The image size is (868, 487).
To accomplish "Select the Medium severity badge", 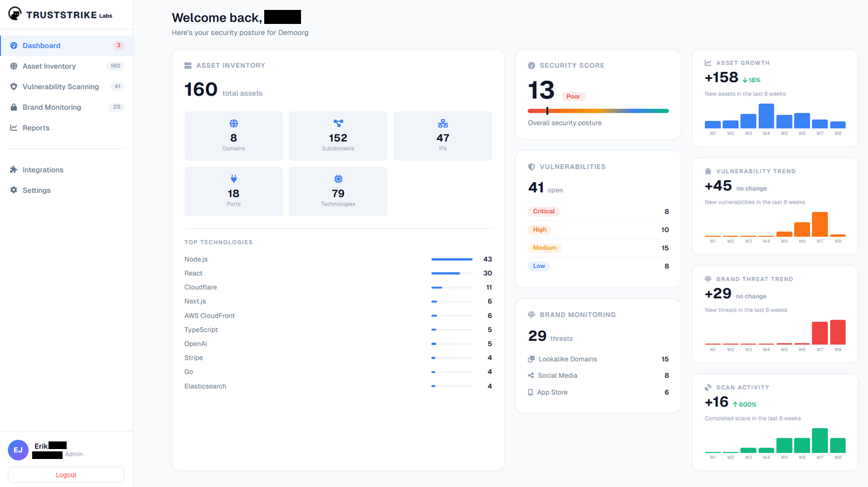I will pos(544,248).
